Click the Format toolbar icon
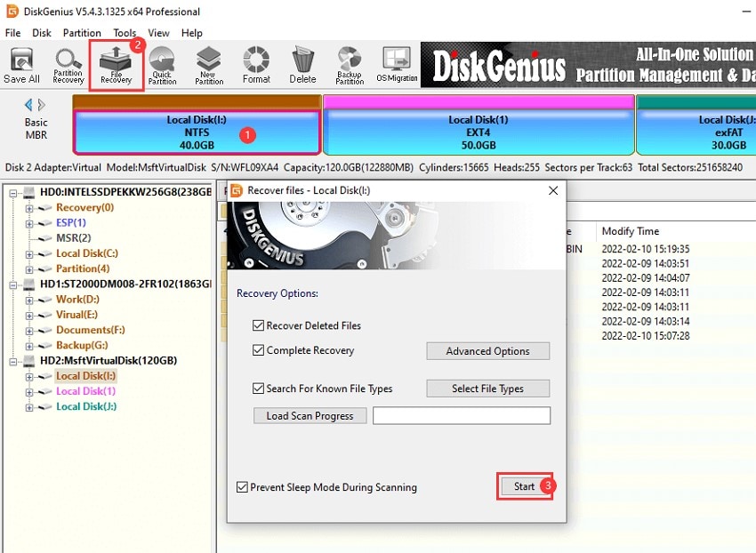Screen dimensions: 756x553 click(x=256, y=66)
